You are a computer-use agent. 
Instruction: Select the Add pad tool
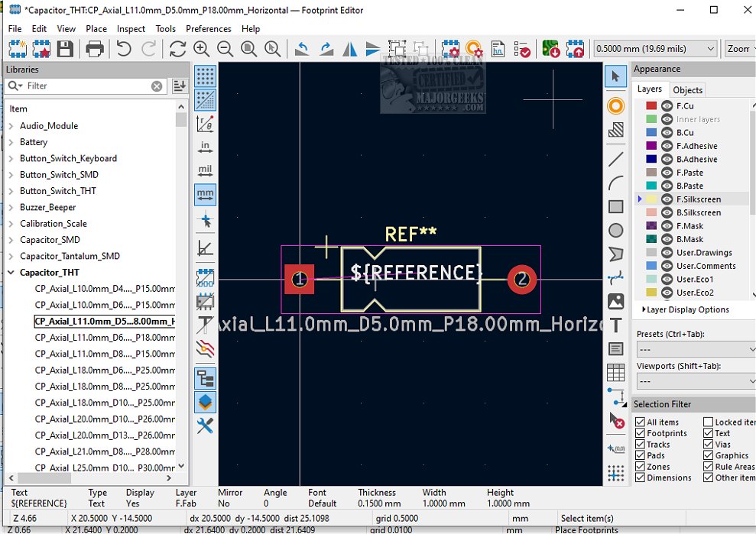[615, 106]
